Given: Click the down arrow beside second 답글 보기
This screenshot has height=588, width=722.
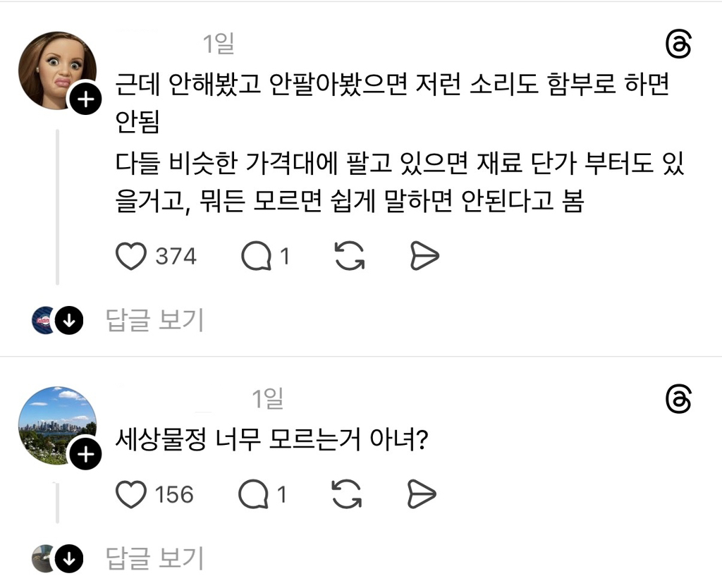Looking at the screenshot, I should point(69,559).
